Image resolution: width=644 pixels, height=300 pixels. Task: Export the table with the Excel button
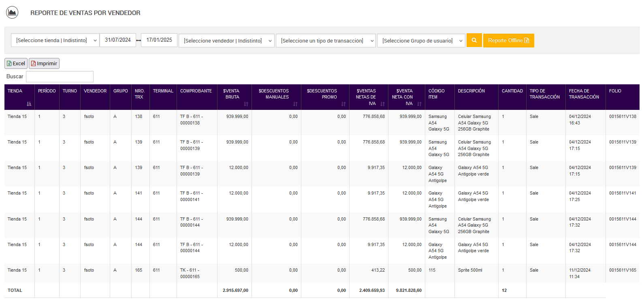(x=16, y=64)
